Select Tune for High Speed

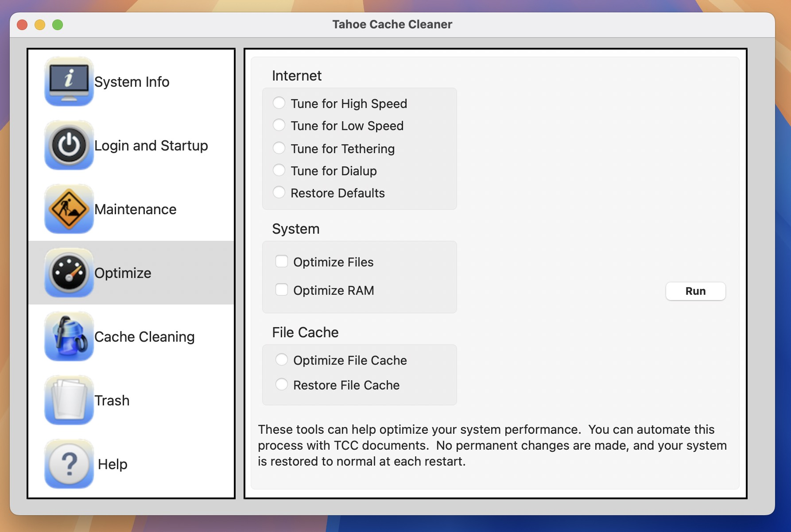pos(279,103)
